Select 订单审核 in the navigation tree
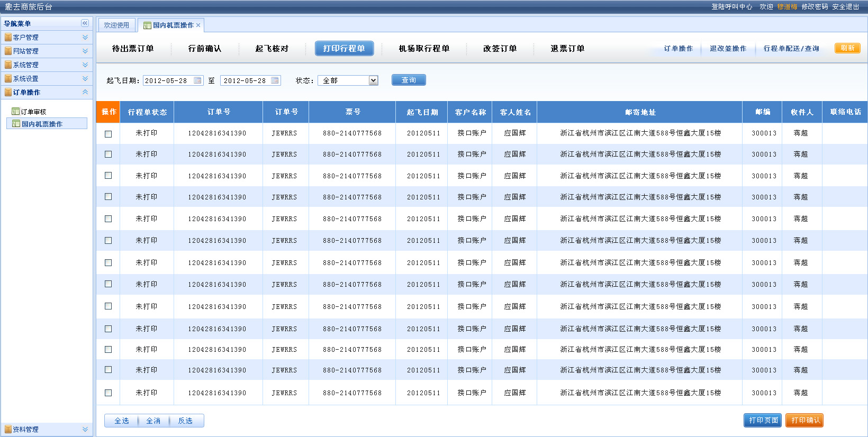Screen dimensions: 868x437 coord(33,112)
